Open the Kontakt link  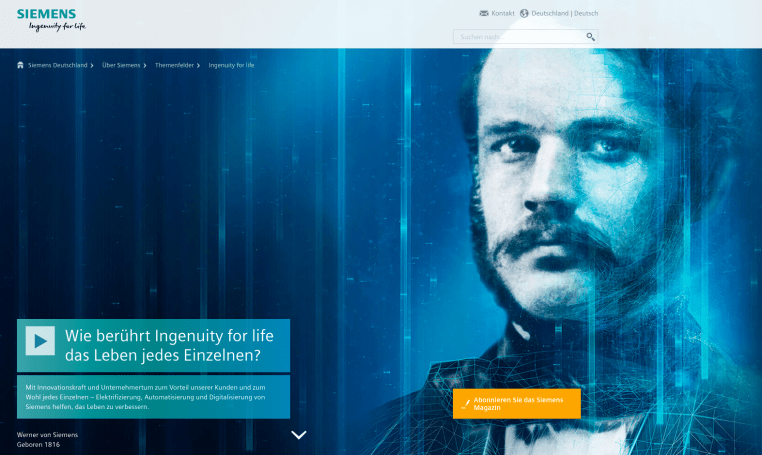pos(502,13)
